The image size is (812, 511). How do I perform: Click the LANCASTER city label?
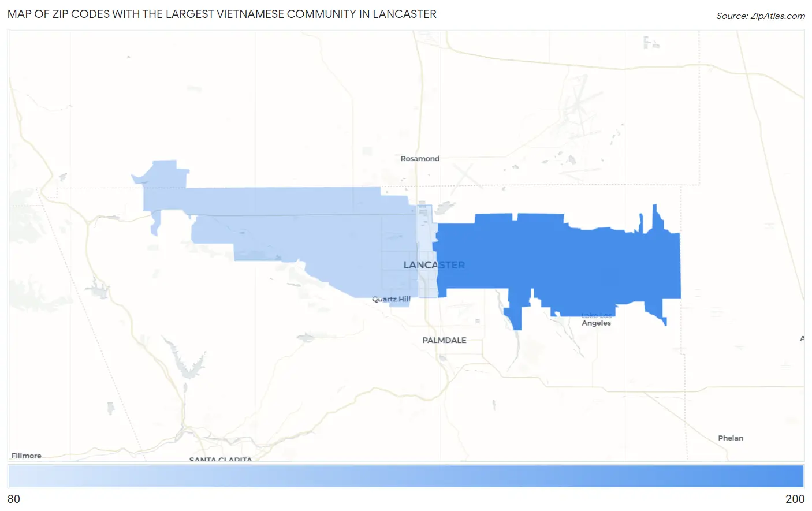(434, 265)
